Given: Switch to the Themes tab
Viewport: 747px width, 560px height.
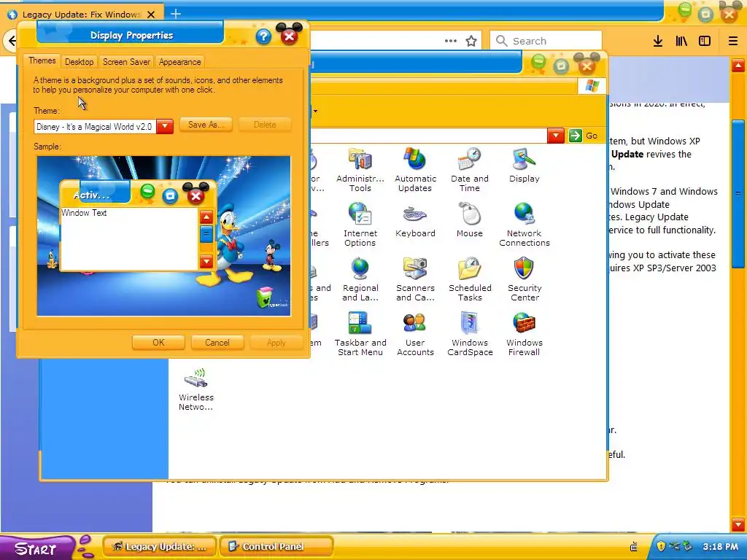Looking at the screenshot, I should 42,61.
